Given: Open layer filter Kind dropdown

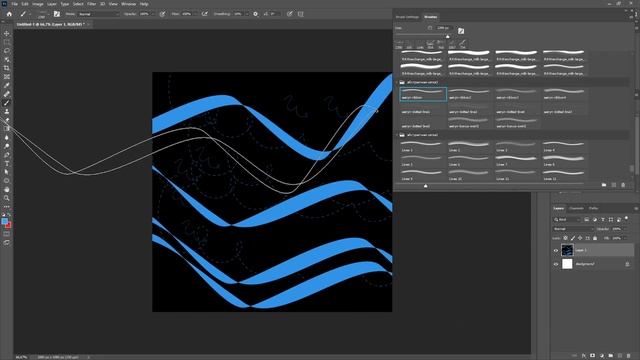Looking at the screenshot, I should (567, 220).
